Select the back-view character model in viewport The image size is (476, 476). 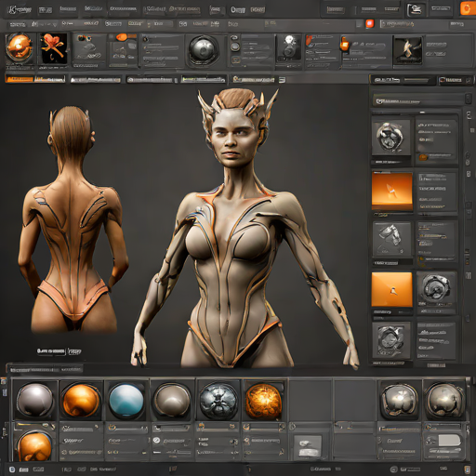tap(73, 220)
